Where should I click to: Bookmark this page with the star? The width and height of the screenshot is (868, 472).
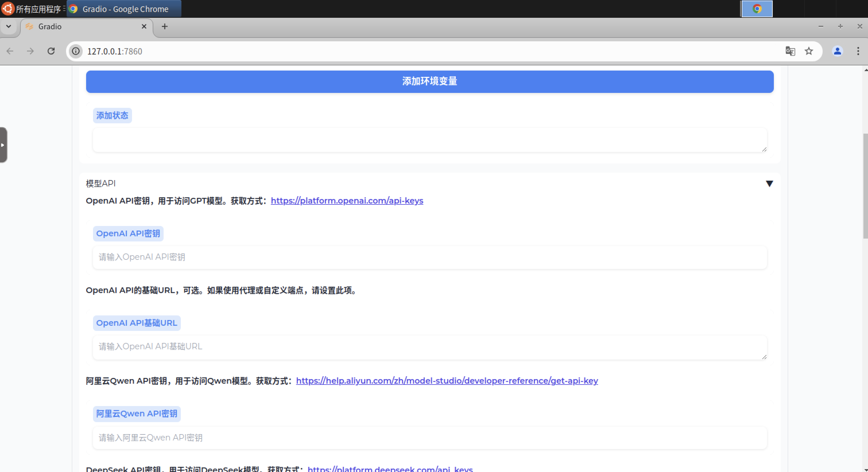pos(809,51)
